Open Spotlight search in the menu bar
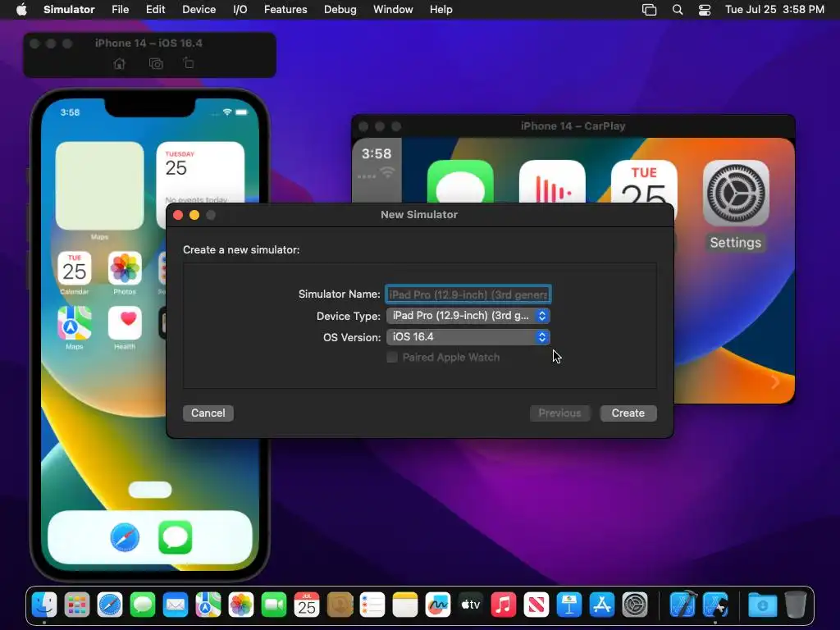This screenshot has height=630, width=840. [x=677, y=10]
